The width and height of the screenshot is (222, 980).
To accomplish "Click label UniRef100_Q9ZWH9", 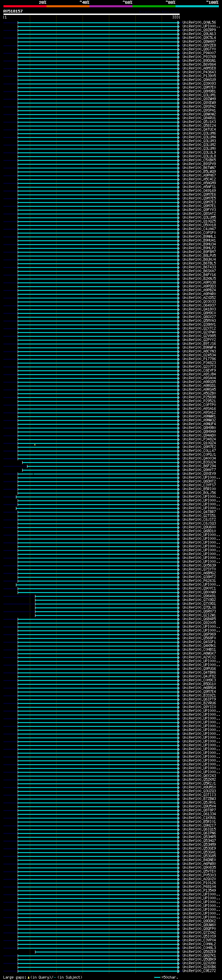I will (199, 99).
